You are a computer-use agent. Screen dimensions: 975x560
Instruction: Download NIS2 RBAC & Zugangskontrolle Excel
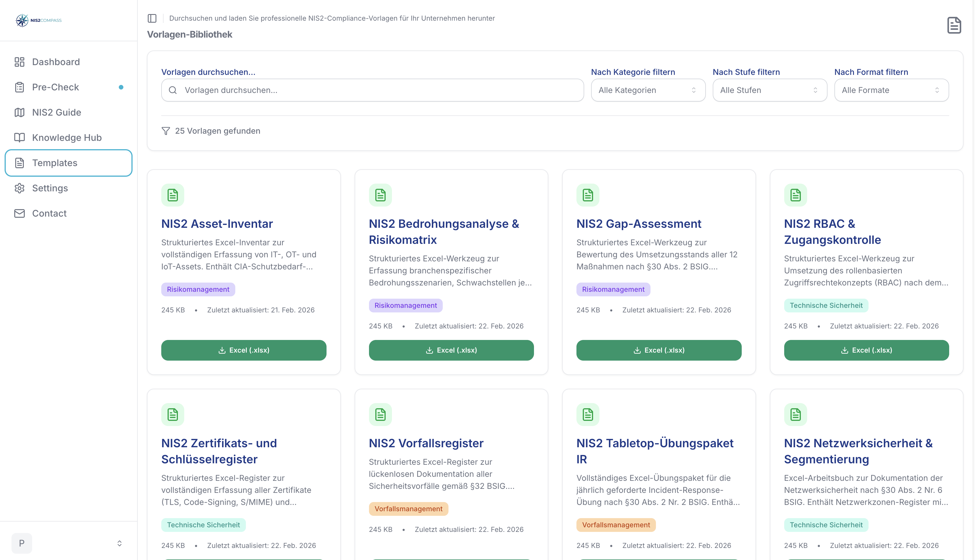click(866, 350)
